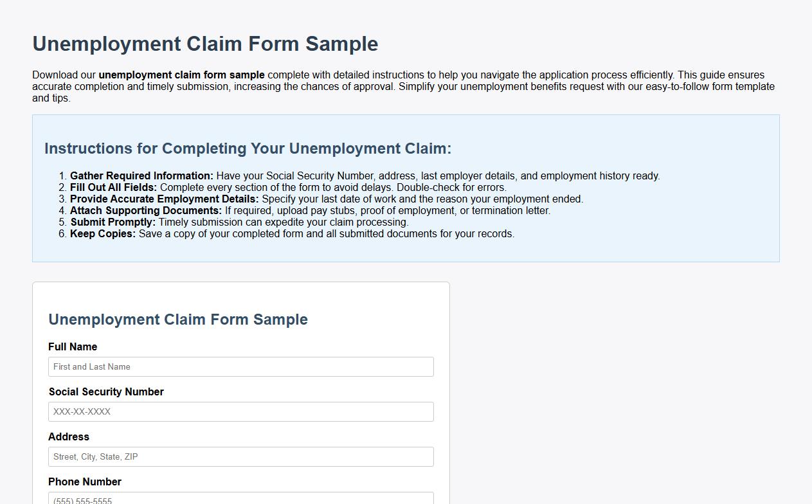Click the Instructions for Completing heading

point(248,148)
